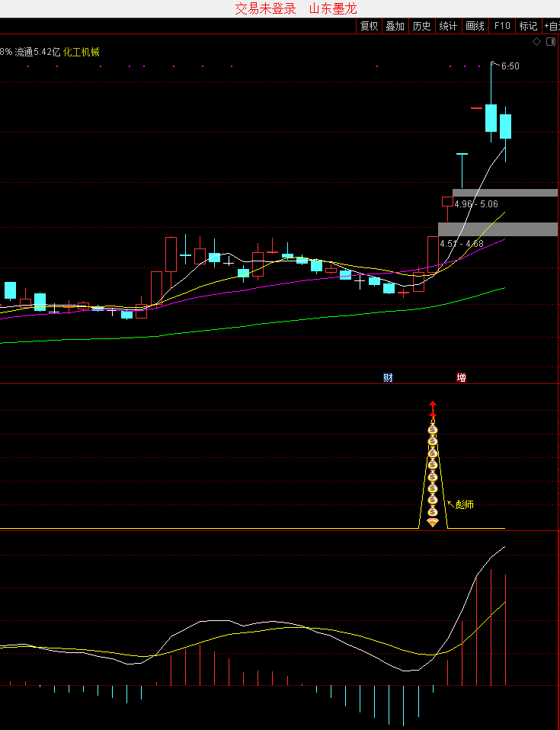Click the 增 event marker icon
Screen dimensions: 560x730
point(461,377)
